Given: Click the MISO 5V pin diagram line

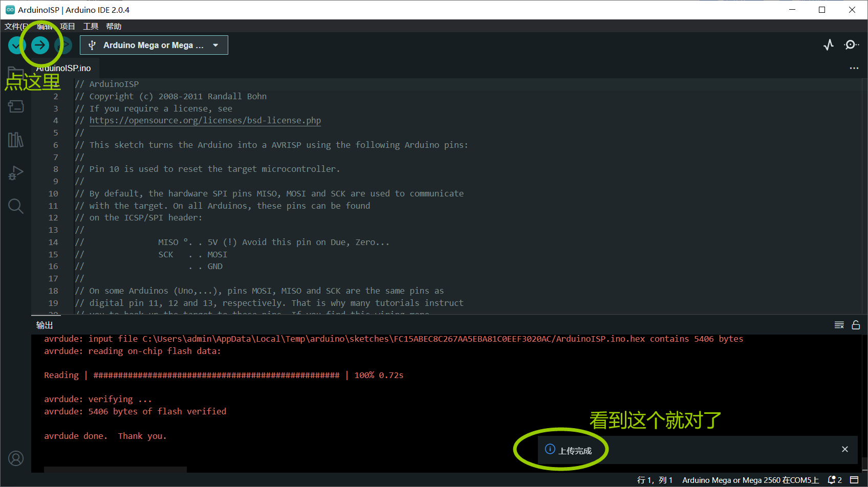Looking at the screenshot, I should click(x=232, y=242).
